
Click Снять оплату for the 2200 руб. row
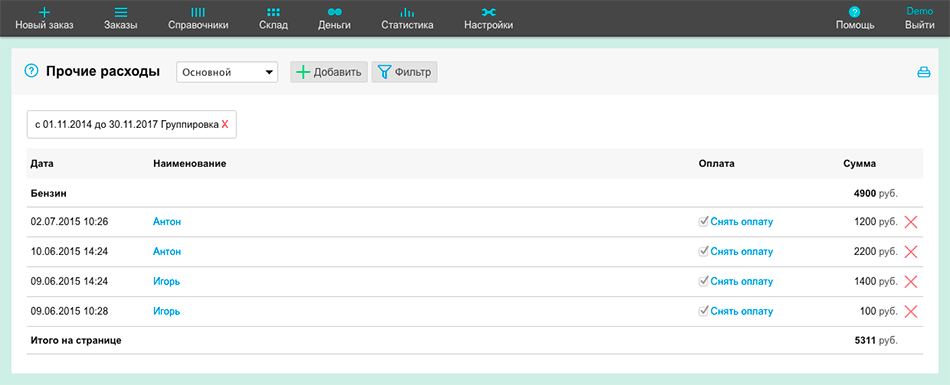[x=742, y=252]
